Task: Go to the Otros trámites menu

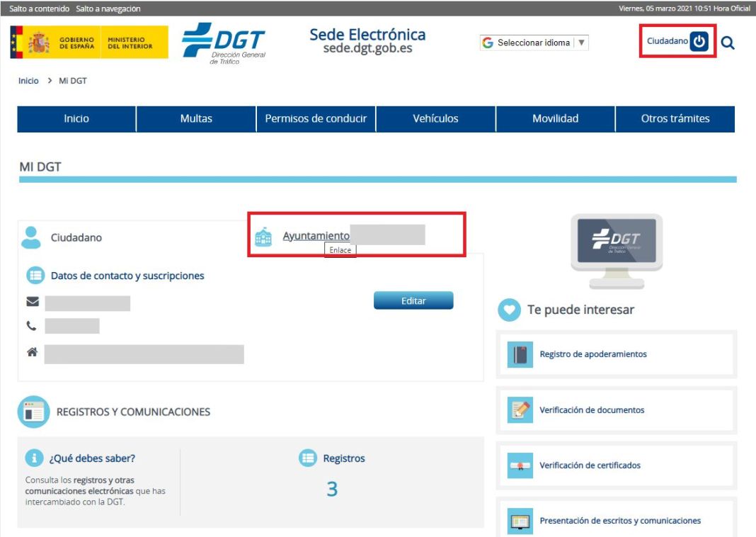Action: tap(675, 119)
